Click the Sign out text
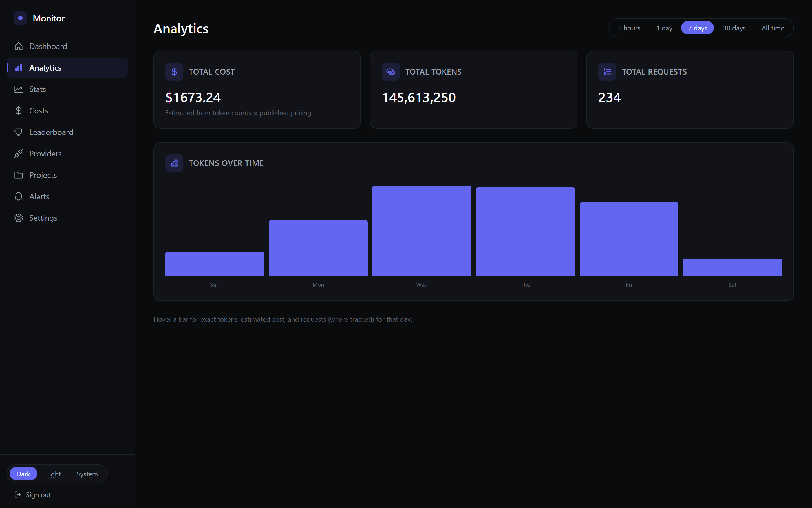 (38, 495)
